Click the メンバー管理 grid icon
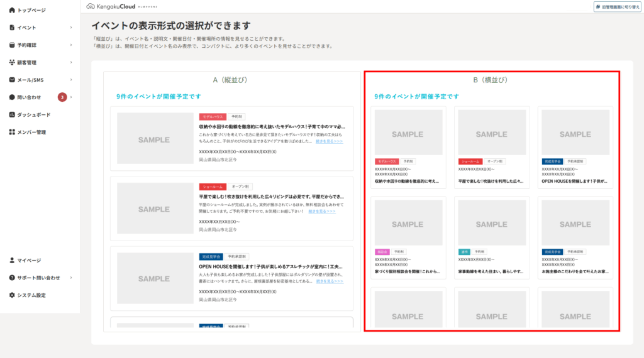 12,132
